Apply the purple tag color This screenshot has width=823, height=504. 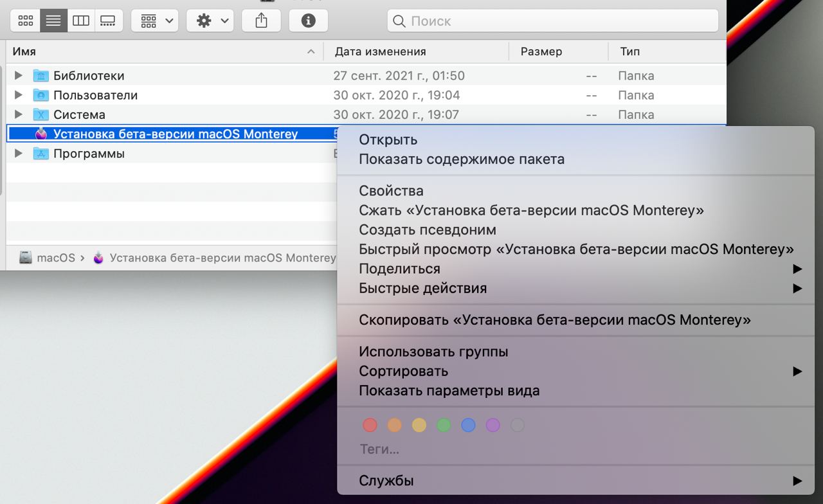pos(493,425)
